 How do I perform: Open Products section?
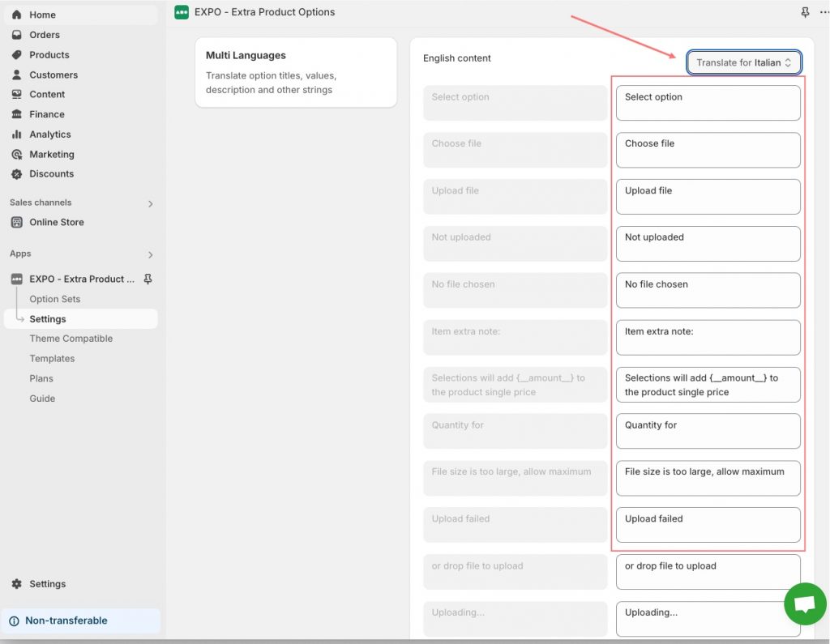tap(49, 55)
